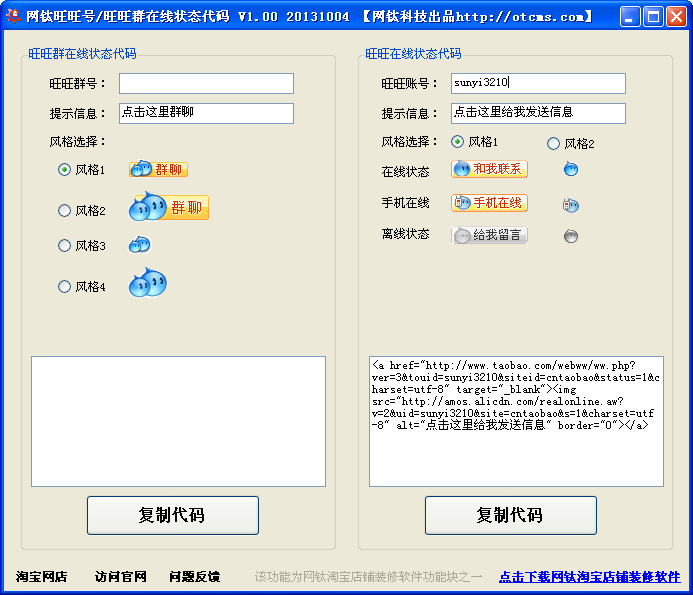The width and height of the screenshot is (693, 595).
Task: Choose Wangwang account 风格1 radio option
Action: [x=457, y=141]
